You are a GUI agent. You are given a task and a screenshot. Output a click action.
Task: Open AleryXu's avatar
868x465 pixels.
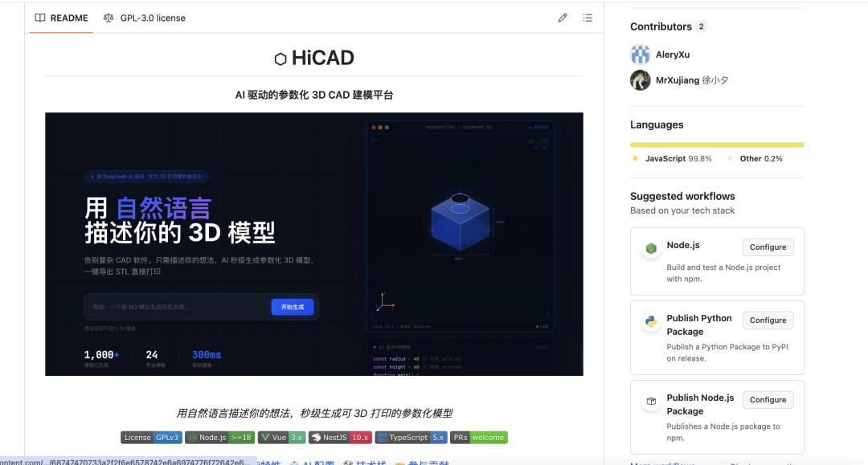(x=640, y=54)
